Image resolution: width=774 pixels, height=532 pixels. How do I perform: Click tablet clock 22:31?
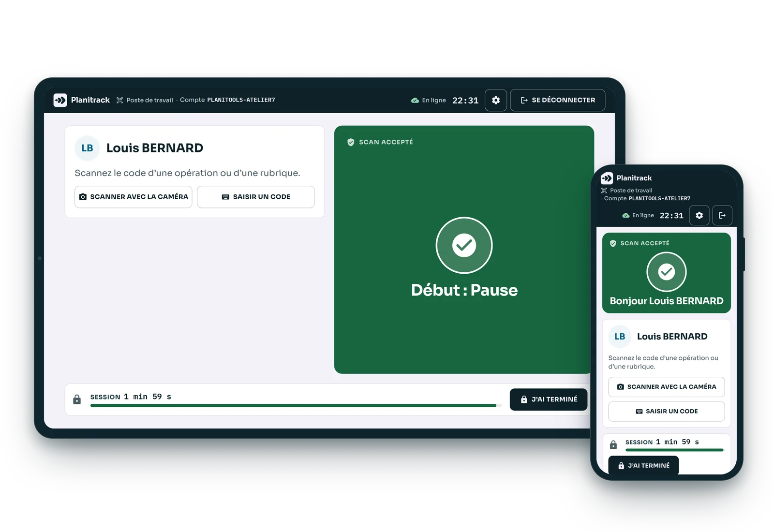point(465,101)
